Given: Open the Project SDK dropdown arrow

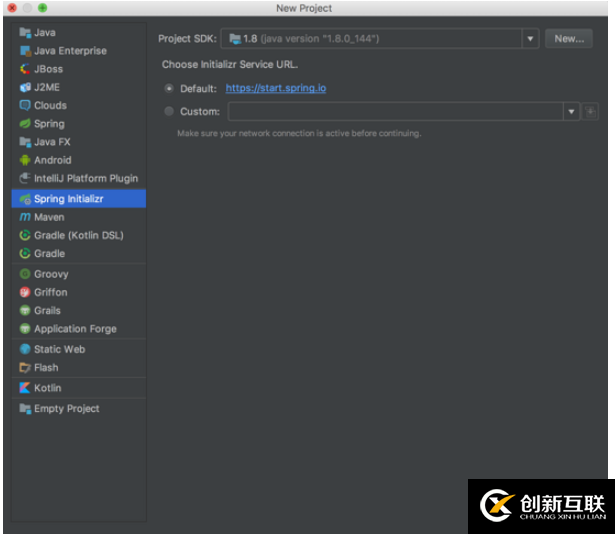Looking at the screenshot, I should coord(530,38).
